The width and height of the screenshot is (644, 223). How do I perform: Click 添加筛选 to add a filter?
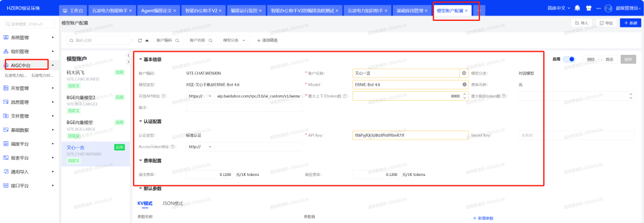pos(267,41)
